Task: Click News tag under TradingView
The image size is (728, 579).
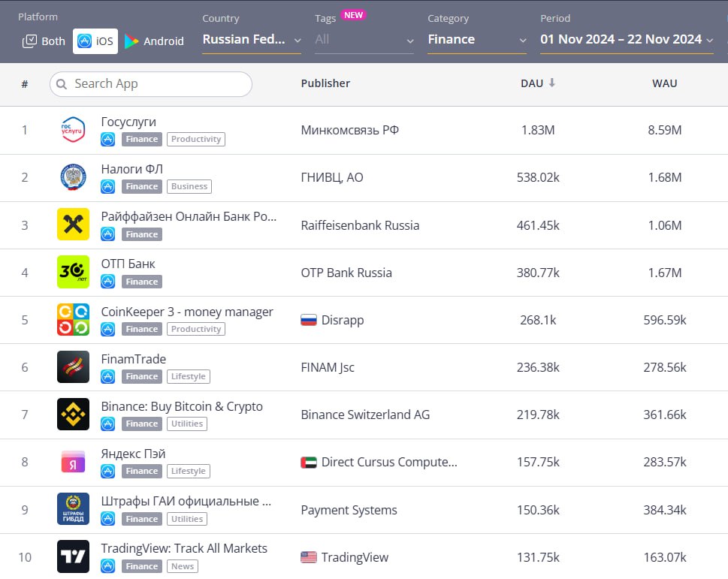Action: [x=183, y=566]
